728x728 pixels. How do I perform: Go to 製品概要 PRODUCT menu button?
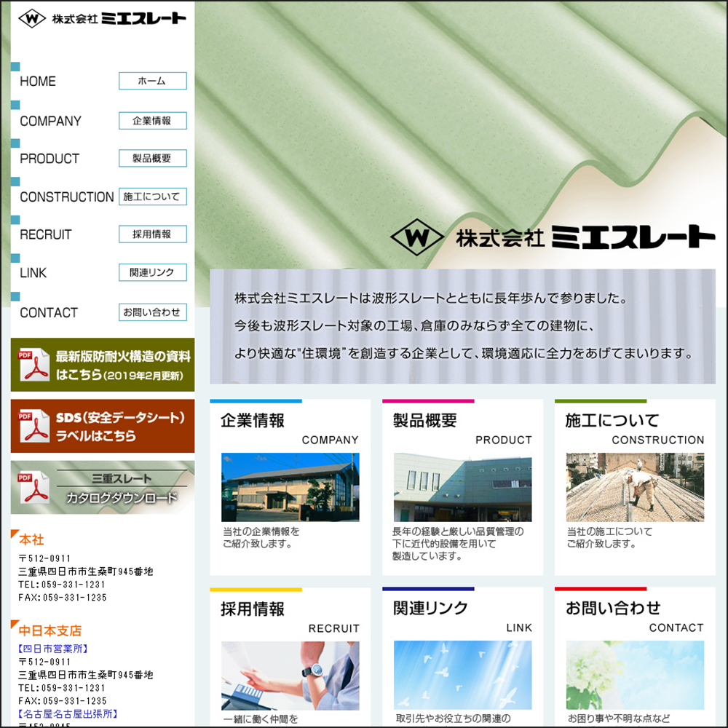(x=152, y=159)
